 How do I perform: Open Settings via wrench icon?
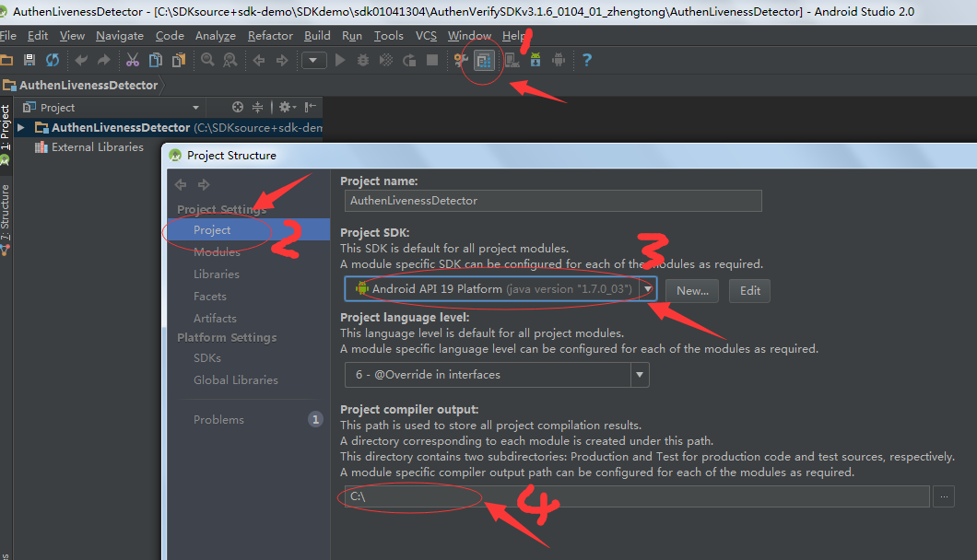[x=461, y=61]
